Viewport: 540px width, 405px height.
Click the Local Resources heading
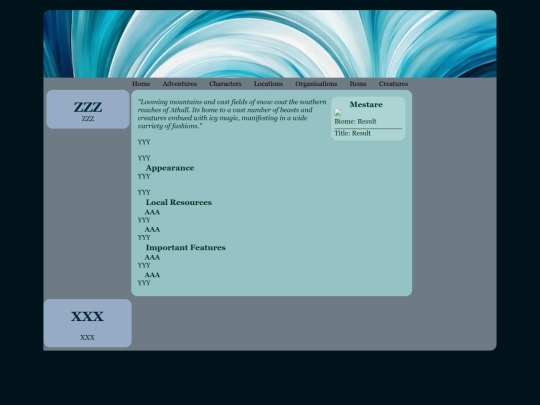(x=178, y=202)
